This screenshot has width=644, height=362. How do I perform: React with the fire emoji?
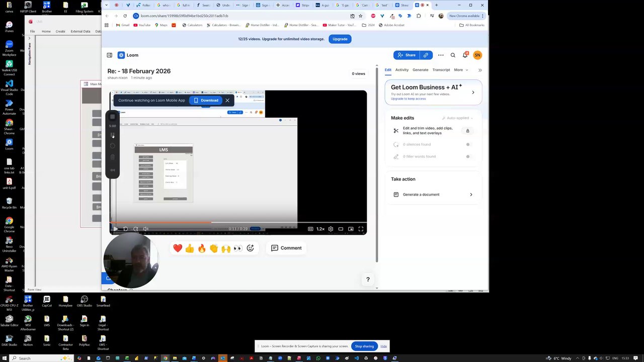pos(202,248)
